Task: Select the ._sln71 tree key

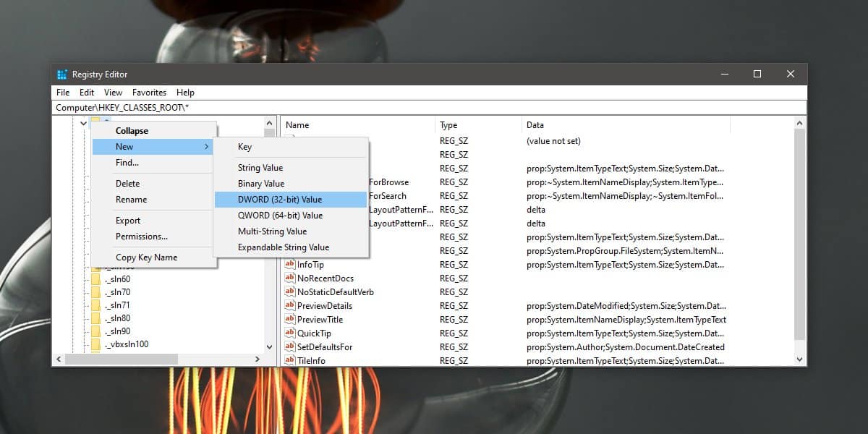Action: click(117, 305)
